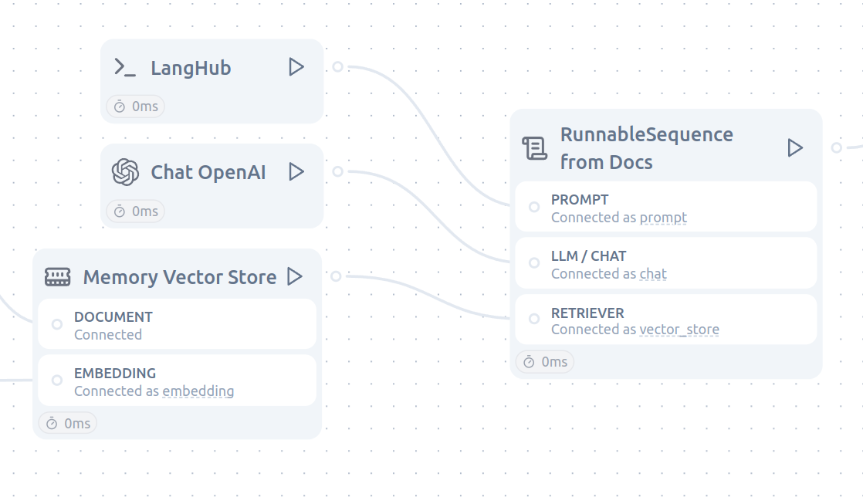The width and height of the screenshot is (863, 504).
Task: Run the Memory Vector Store node
Action: tap(295, 276)
